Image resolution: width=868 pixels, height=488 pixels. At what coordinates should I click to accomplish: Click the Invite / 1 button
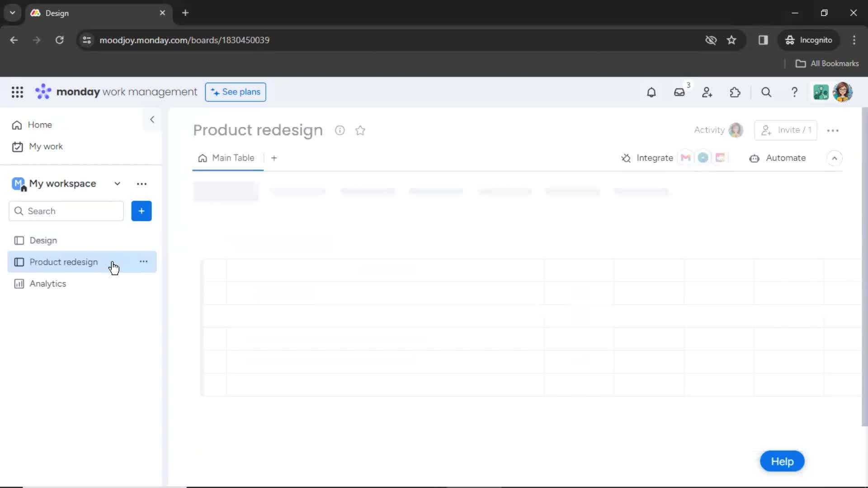pyautogui.click(x=787, y=130)
